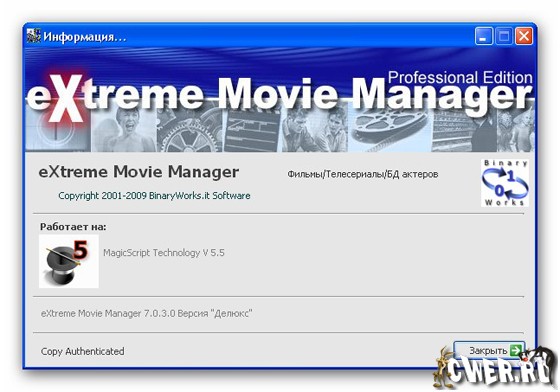
Task: Click "eXtreme Movie Manager 7.0.3.0 Версия" line
Action: pos(146,313)
